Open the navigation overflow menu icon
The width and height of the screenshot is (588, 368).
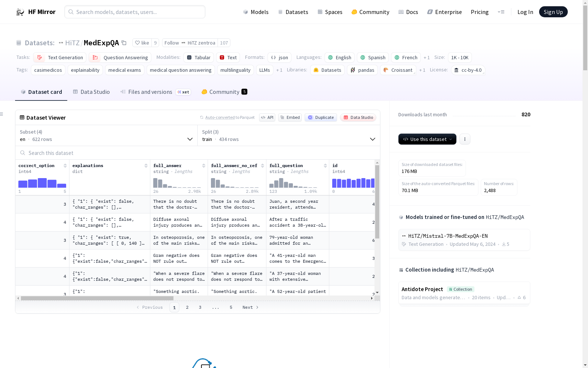[501, 12]
